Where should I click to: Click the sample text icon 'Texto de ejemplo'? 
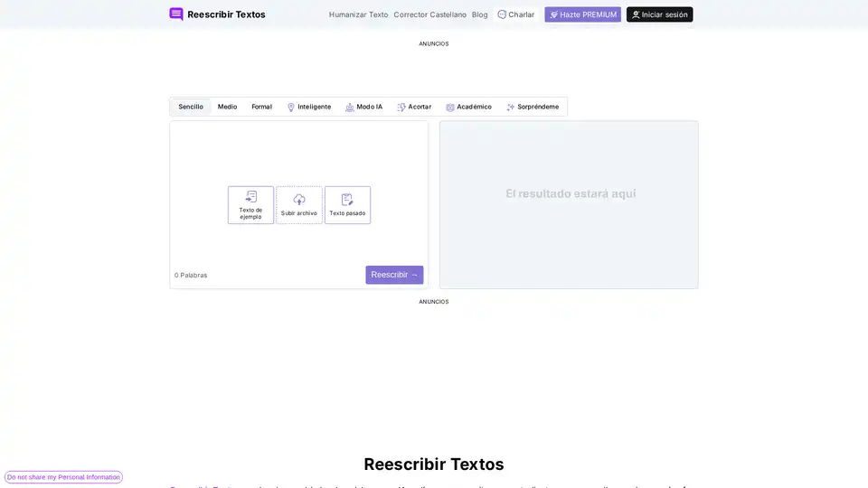251,197
